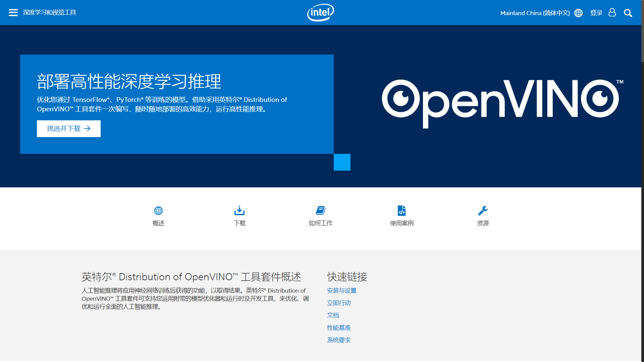This screenshot has width=644, height=362.
Task: Open 深度学习和视觉工具 site menu
Action: click(x=49, y=12)
